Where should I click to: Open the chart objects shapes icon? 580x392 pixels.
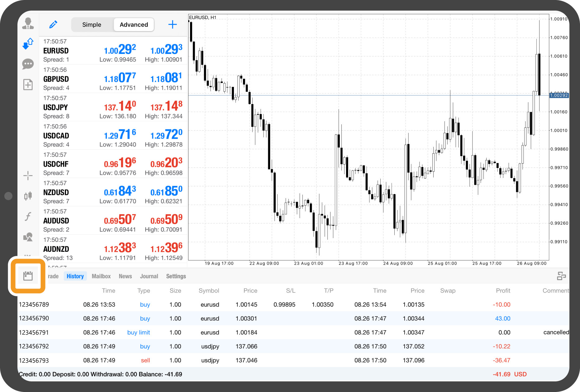coord(28,237)
